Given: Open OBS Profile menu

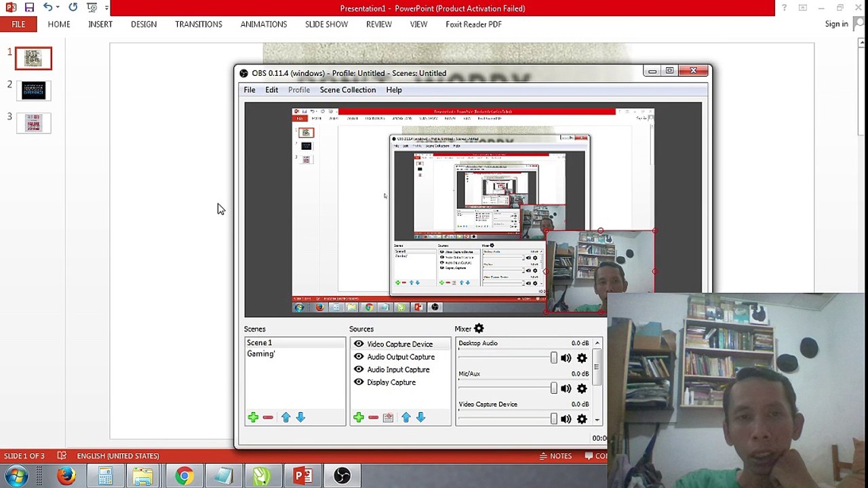Looking at the screenshot, I should tap(299, 89).
